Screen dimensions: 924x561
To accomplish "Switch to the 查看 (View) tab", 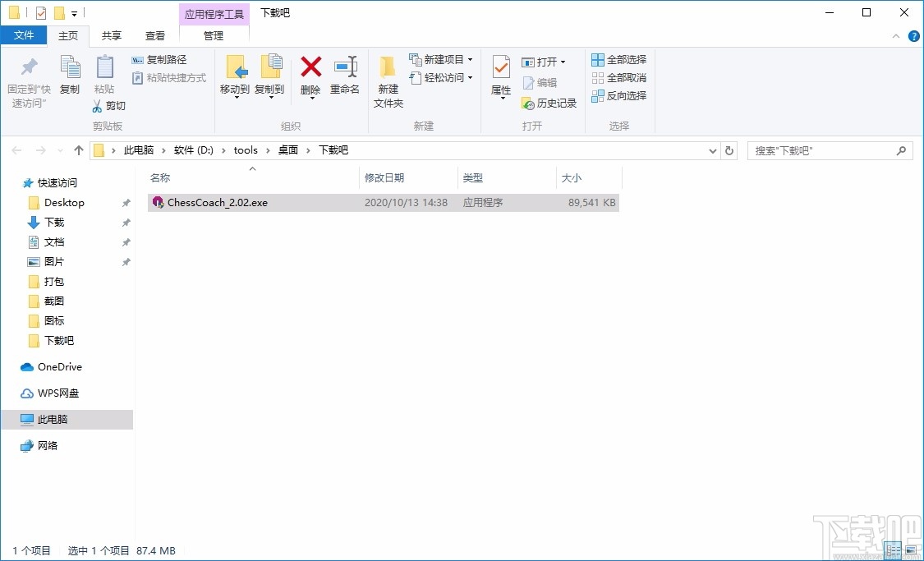I will point(155,35).
